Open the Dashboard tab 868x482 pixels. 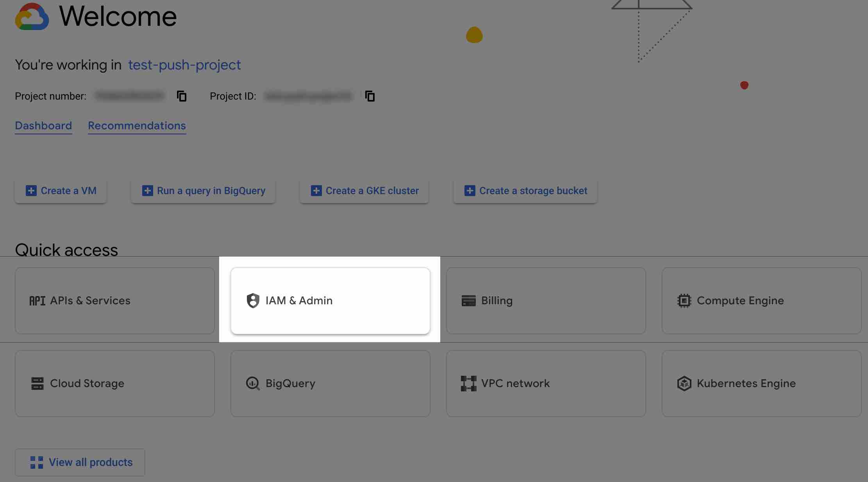point(43,125)
